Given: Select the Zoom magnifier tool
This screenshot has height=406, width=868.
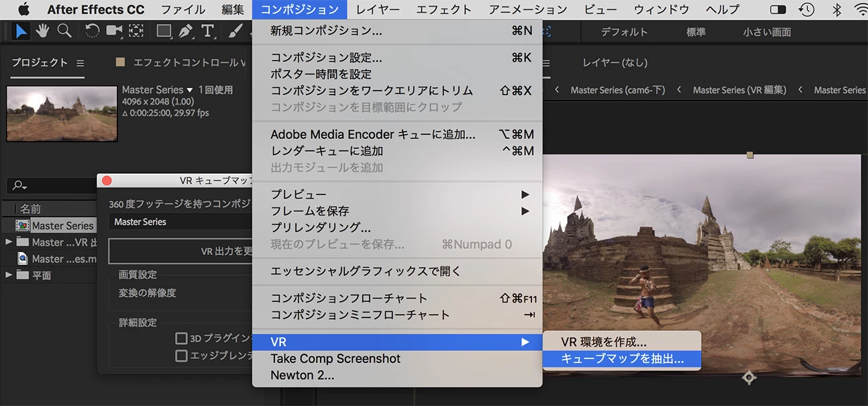Looking at the screenshot, I should 64,31.
